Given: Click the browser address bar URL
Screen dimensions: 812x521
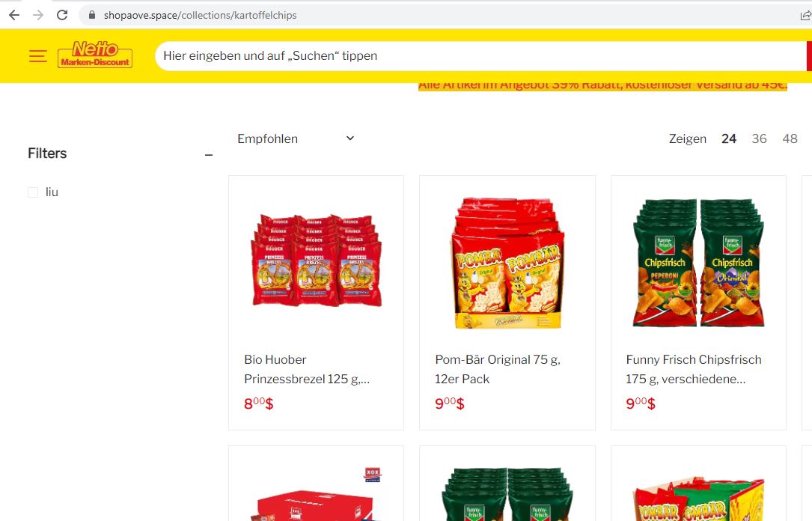Looking at the screenshot, I should 200,16.
